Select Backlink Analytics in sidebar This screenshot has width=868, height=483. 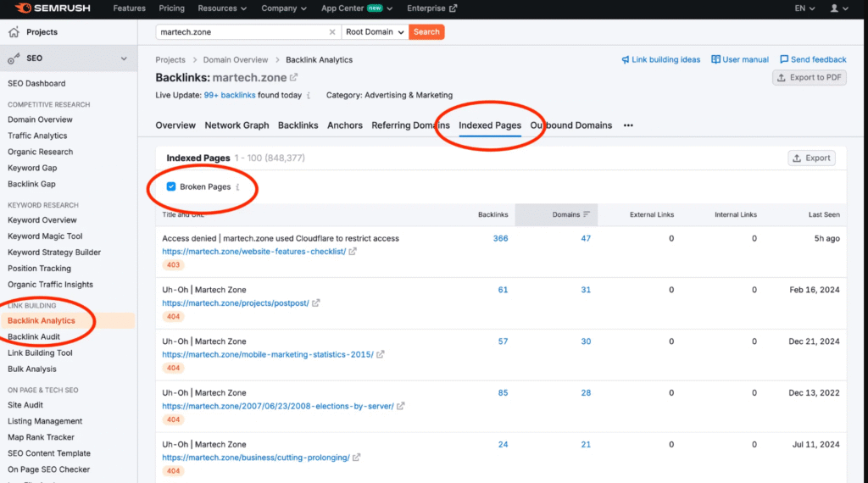point(42,321)
